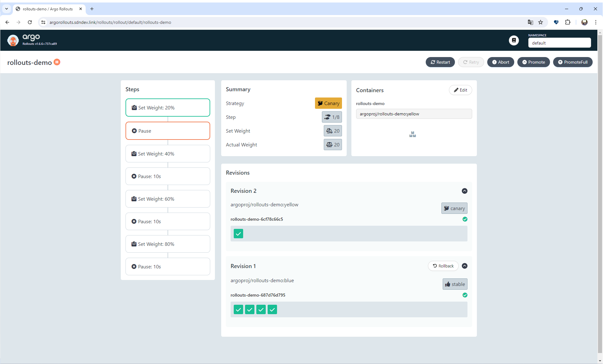603x364 pixels.
Task: Select the Set Weight: 40% step
Action: pos(168,154)
